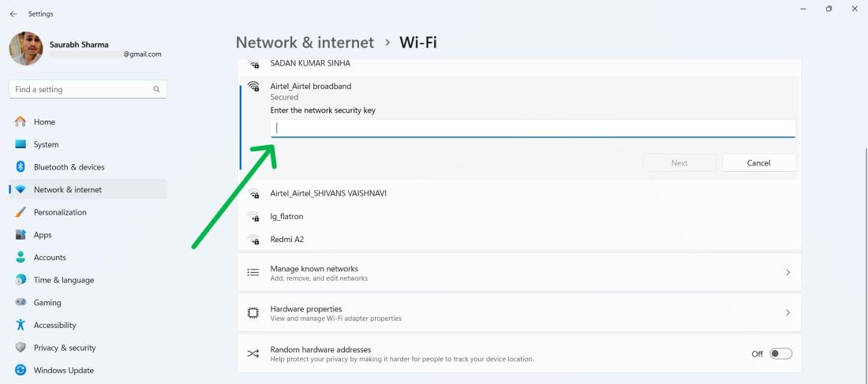The height and width of the screenshot is (384, 868).
Task: Click the search magnifier icon
Action: 156,90
